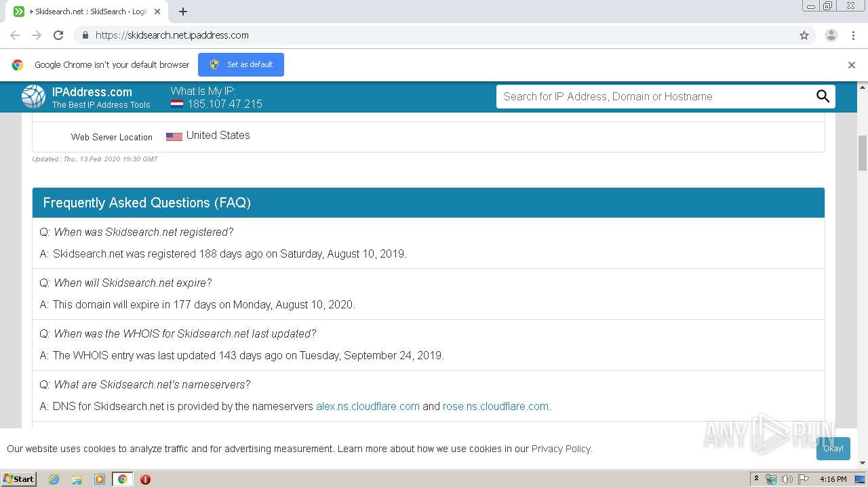The image size is (868, 488).
Task: Click the 4:16 PM clock
Action: point(833,479)
